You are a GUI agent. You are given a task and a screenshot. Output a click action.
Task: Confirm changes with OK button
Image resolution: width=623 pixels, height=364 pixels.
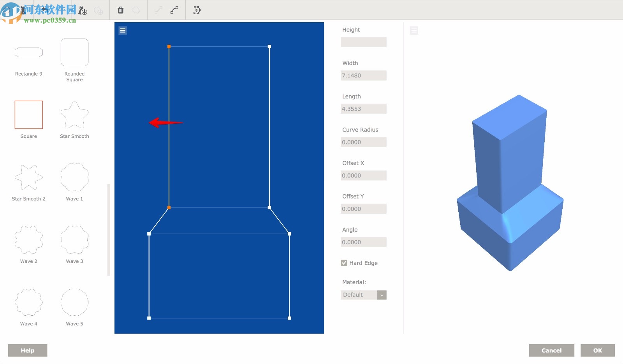[598, 350]
